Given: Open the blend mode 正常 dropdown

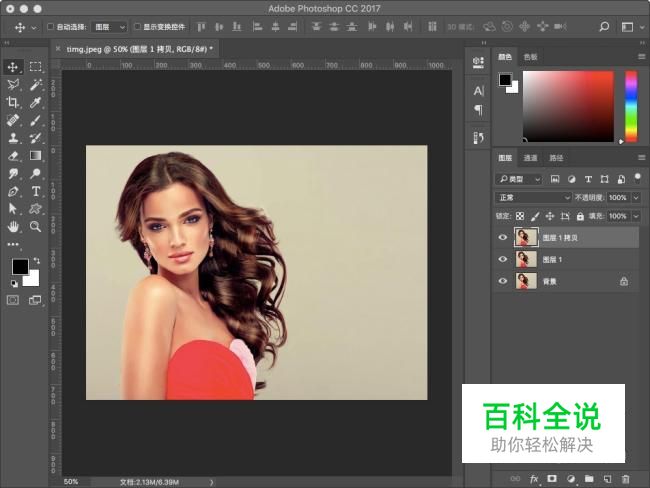Looking at the screenshot, I should (533, 198).
